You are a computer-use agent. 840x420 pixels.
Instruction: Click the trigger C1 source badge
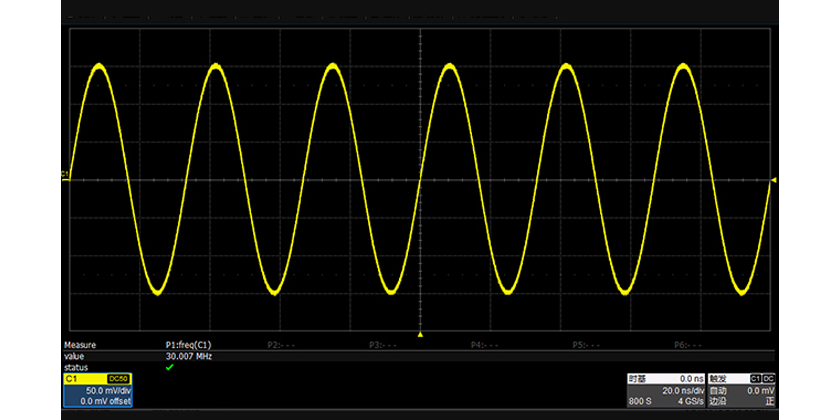[755, 379]
